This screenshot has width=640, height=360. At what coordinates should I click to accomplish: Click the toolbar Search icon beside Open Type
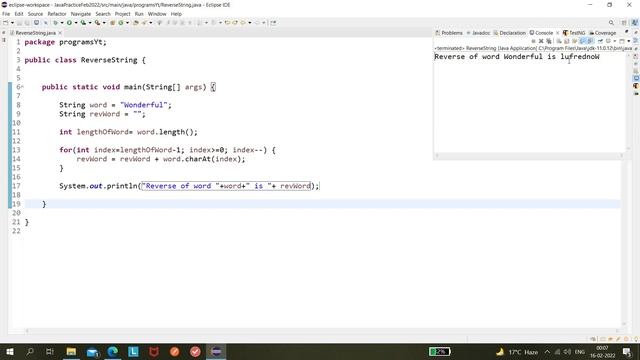144,23
